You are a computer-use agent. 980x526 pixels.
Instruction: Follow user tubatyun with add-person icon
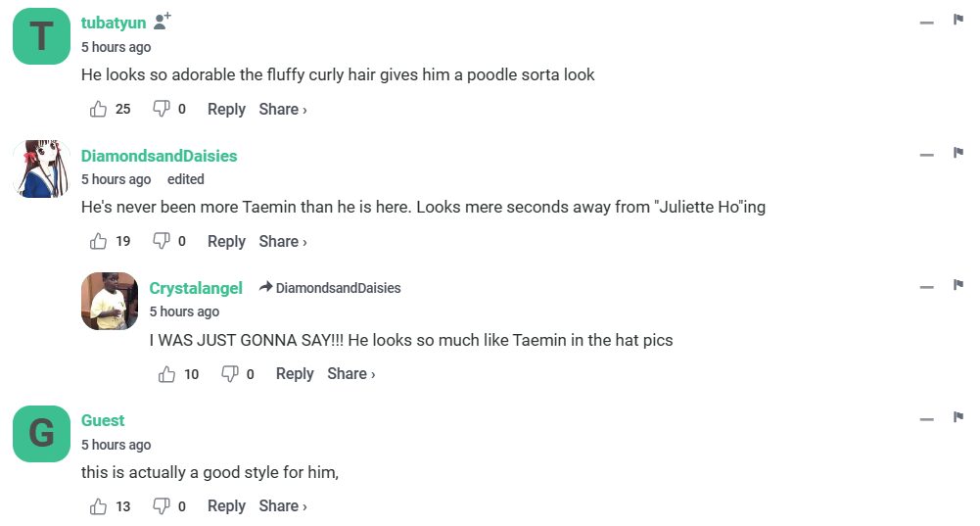pyautogui.click(x=163, y=21)
